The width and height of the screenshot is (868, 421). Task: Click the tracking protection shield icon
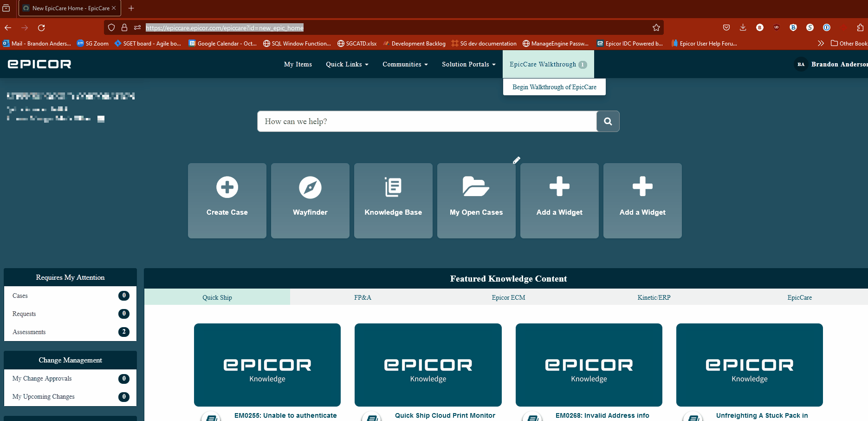(111, 28)
